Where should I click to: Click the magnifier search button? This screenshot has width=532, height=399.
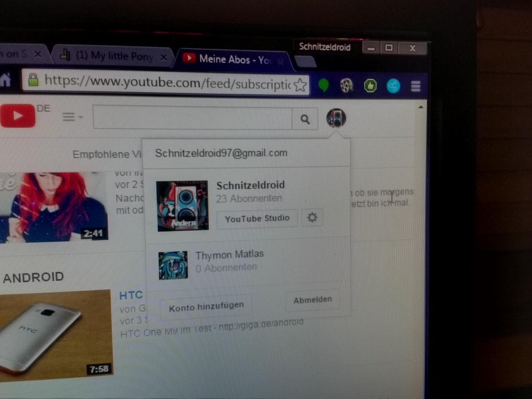[305, 119]
